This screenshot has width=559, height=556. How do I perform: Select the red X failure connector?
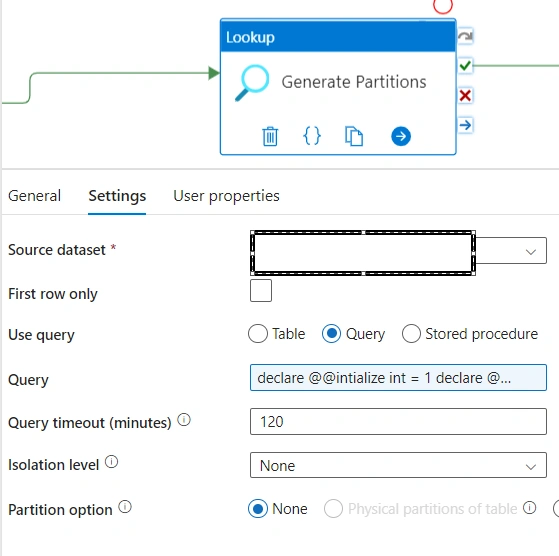pos(465,96)
